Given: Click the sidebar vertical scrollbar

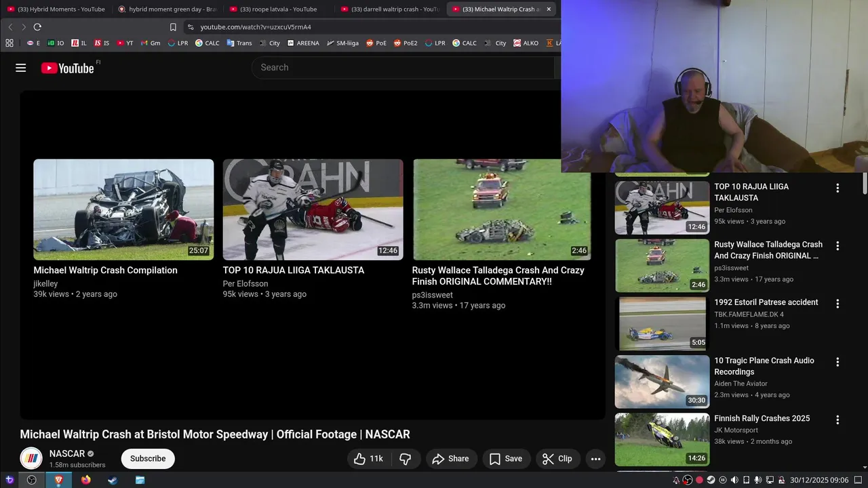Looking at the screenshot, I should [x=865, y=183].
